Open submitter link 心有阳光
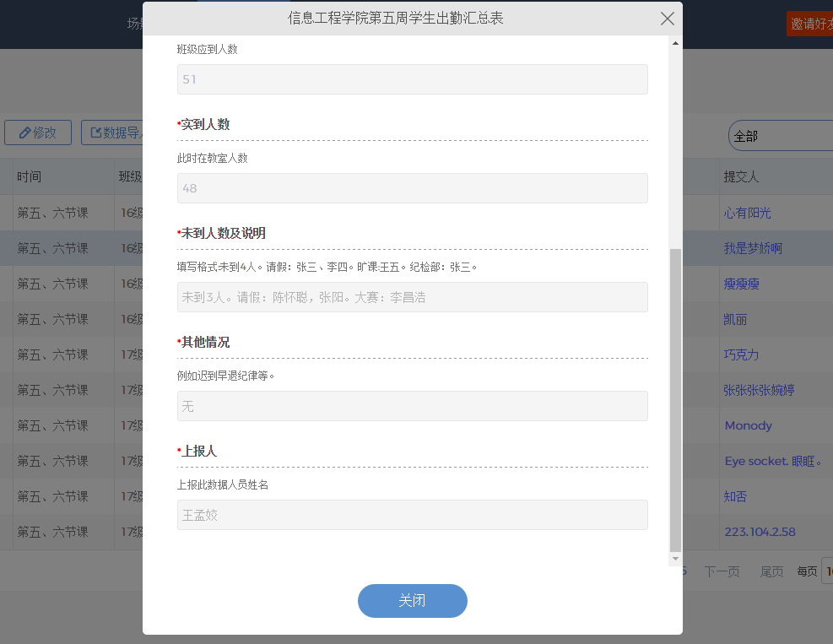Screen dimensions: 833x644 click(x=747, y=214)
